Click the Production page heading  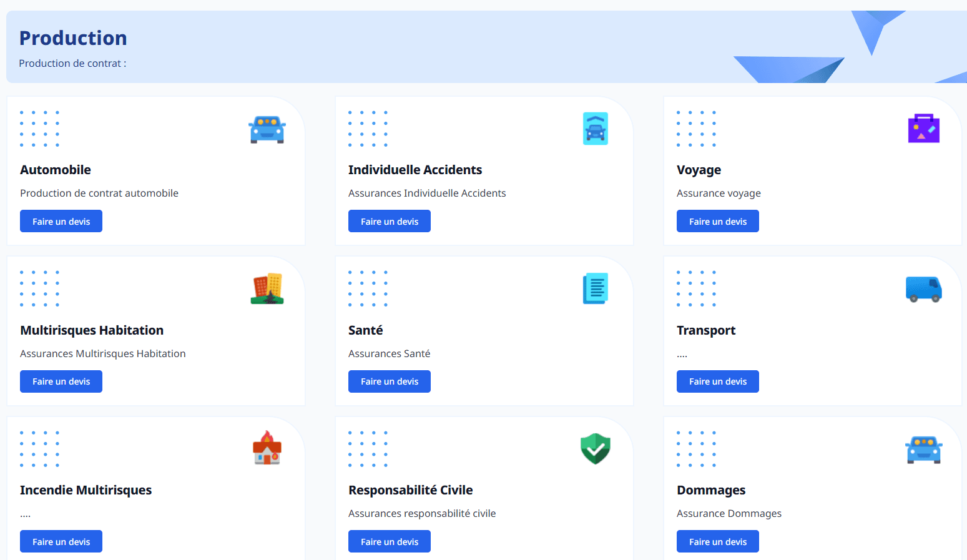73,38
